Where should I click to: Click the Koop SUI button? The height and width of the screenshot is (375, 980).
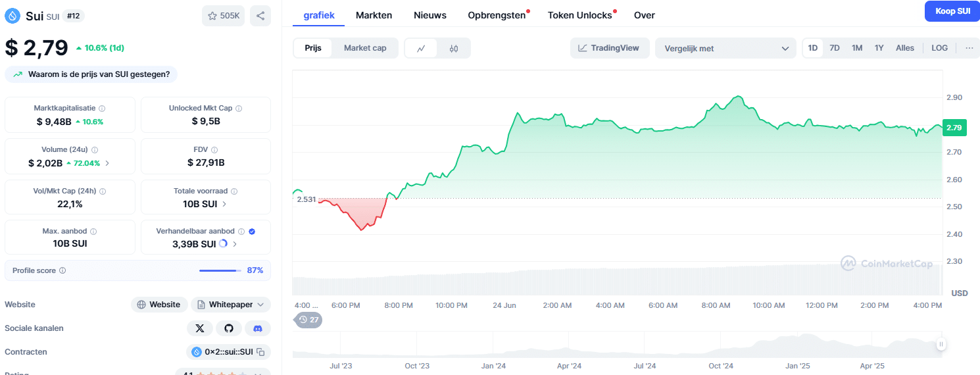pyautogui.click(x=952, y=11)
